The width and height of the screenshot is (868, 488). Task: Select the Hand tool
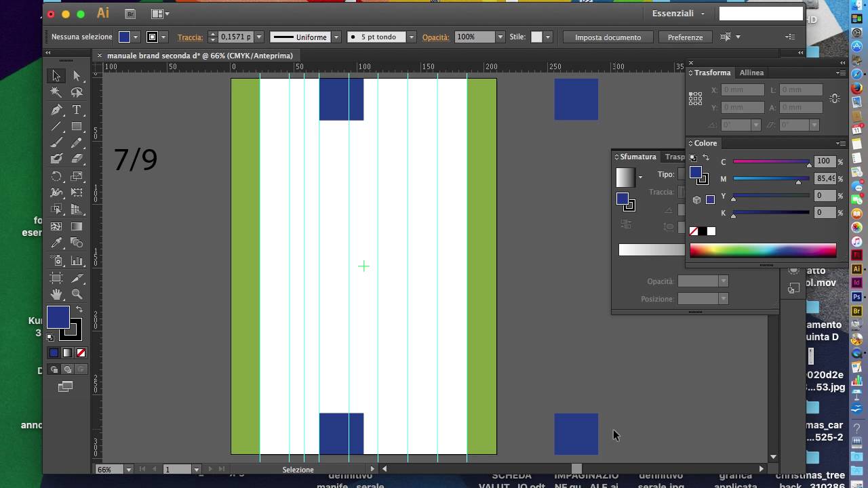pos(56,294)
